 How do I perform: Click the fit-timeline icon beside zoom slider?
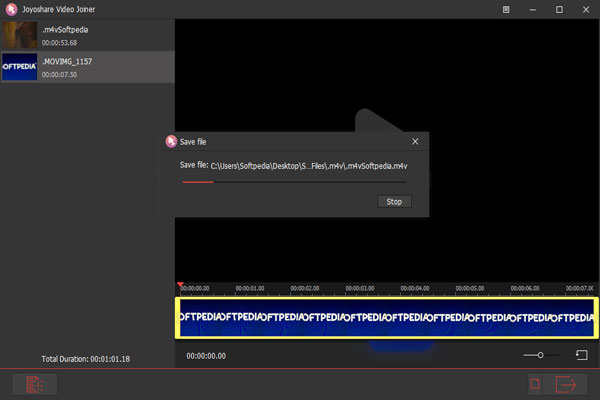[x=581, y=355]
